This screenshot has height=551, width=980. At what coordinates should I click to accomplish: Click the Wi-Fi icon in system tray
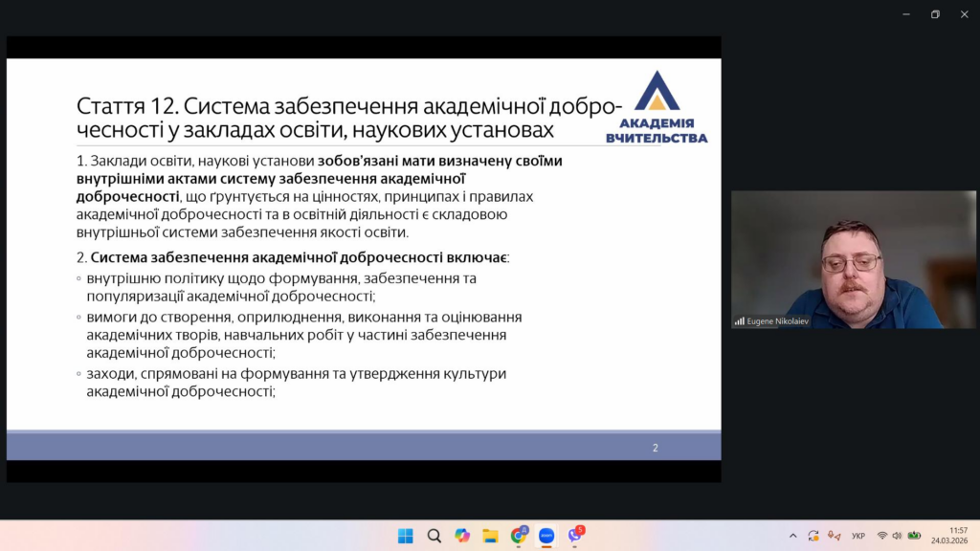(882, 536)
